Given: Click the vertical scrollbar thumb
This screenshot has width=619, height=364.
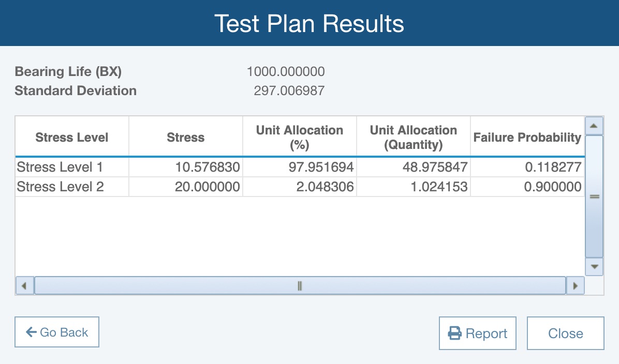Looking at the screenshot, I should pos(594,196).
